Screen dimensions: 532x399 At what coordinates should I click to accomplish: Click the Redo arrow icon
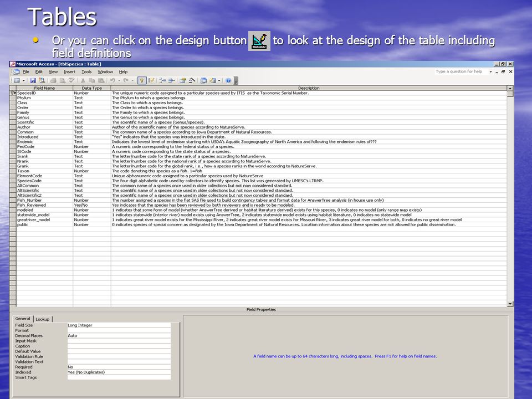[126, 81]
